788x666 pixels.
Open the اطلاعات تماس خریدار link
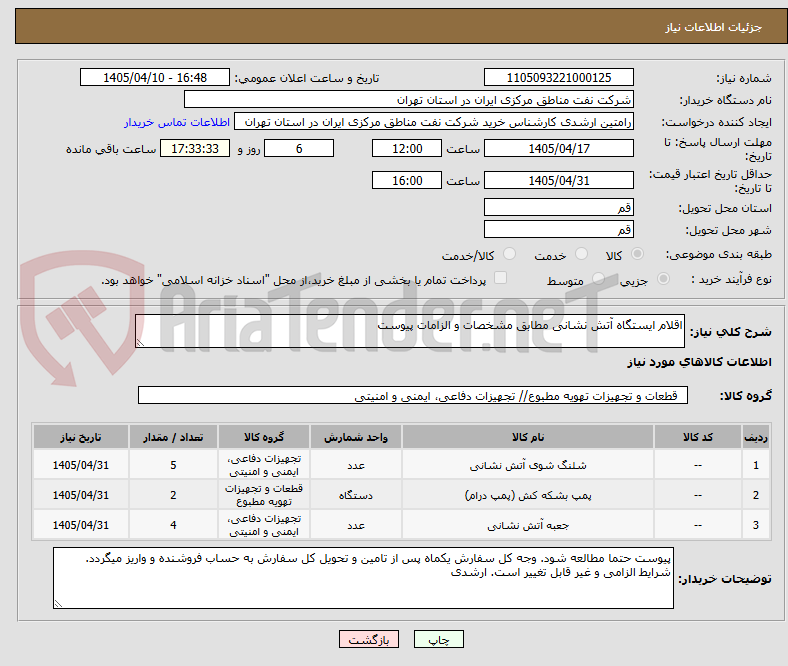(x=177, y=122)
